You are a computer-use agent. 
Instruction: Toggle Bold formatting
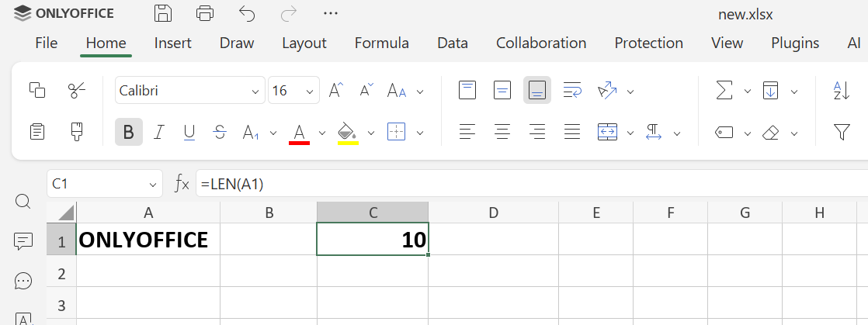click(x=128, y=132)
